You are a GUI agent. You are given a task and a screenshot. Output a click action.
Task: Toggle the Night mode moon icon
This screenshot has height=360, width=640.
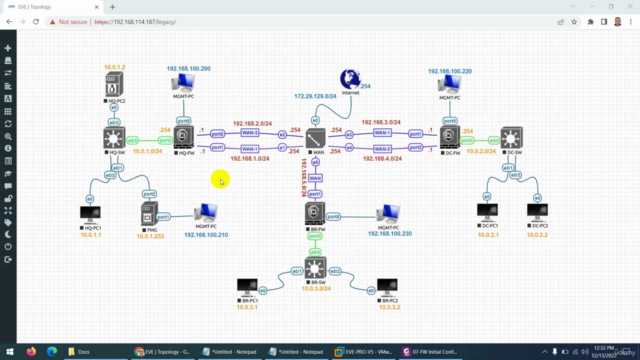(8, 235)
